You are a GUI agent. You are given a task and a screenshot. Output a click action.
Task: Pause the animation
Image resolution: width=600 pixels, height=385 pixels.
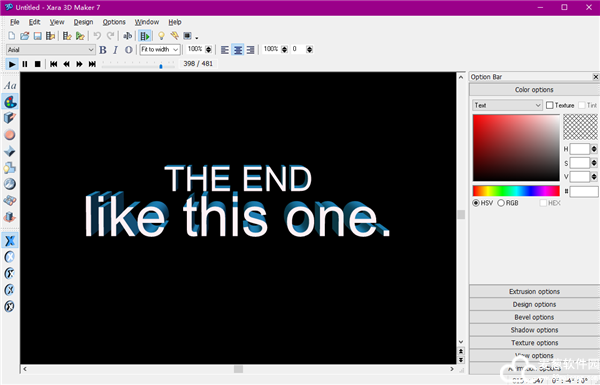(x=25, y=64)
